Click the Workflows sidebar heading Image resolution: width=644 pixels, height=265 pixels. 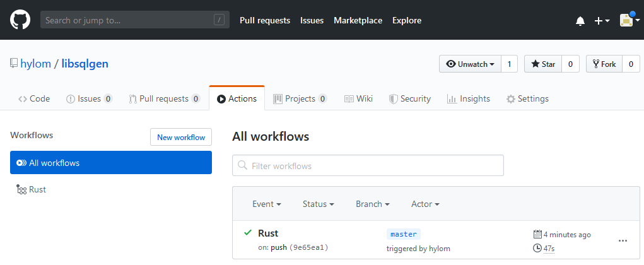32,135
